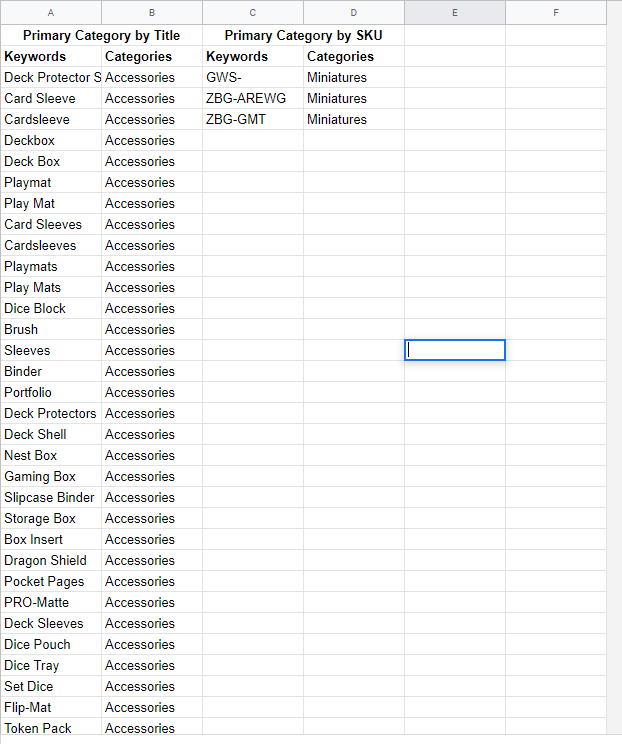Select the 'Dragon Shield' keyword cell
The width and height of the screenshot is (622, 744).
pos(51,560)
